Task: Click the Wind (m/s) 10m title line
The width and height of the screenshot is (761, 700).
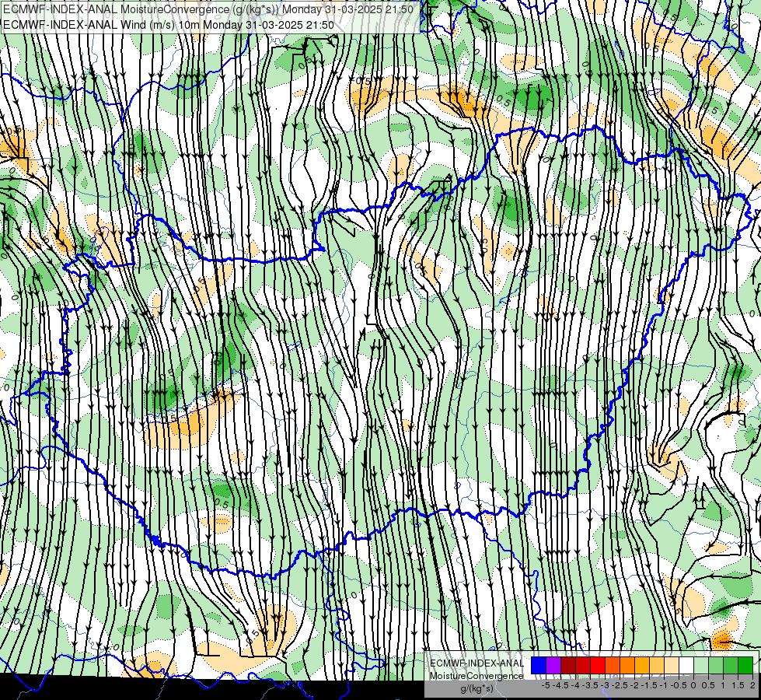Action: click(169, 24)
